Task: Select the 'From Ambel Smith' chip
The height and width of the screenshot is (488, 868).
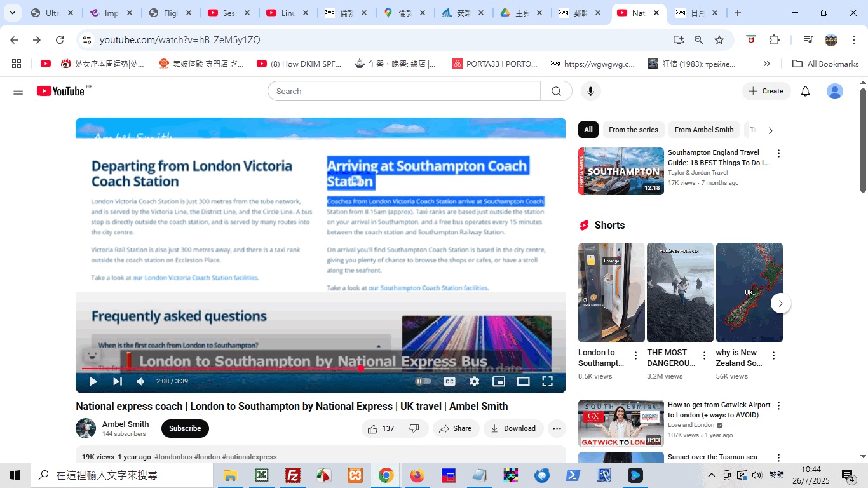Action: tap(703, 130)
